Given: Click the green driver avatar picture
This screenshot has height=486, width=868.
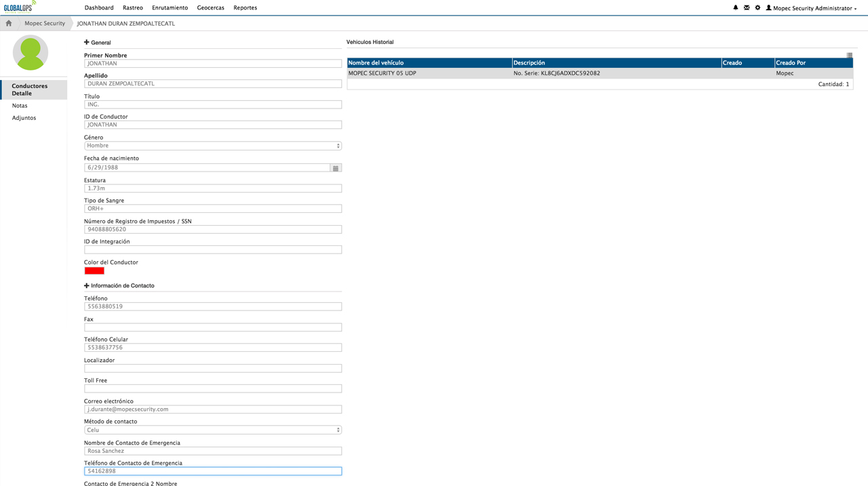Looking at the screenshot, I should pyautogui.click(x=31, y=53).
